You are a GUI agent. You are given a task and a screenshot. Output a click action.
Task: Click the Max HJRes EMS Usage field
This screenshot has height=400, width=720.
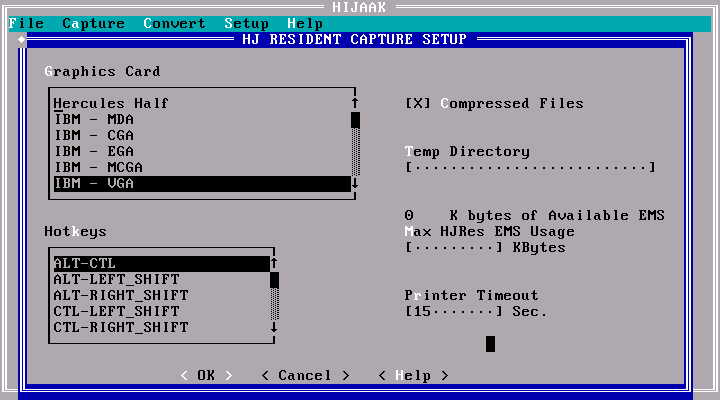click(454, 248)
